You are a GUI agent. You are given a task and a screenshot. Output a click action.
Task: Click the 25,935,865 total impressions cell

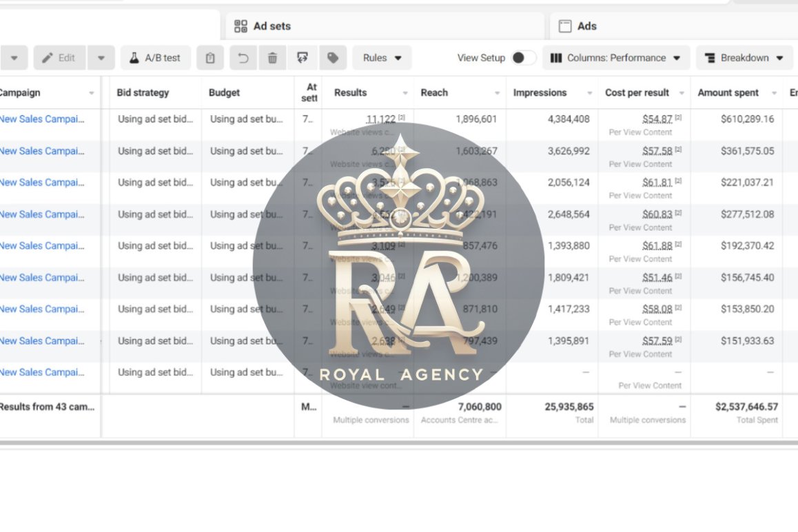(569, 407)
